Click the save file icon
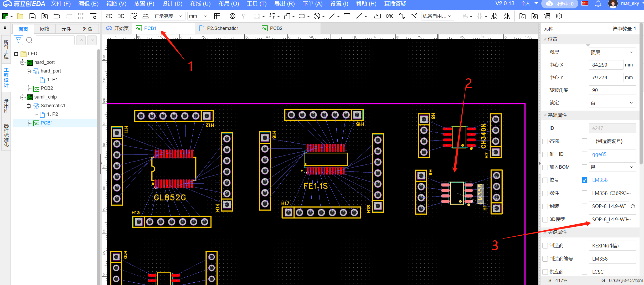644x285 pixels. (x=32, y=16)
